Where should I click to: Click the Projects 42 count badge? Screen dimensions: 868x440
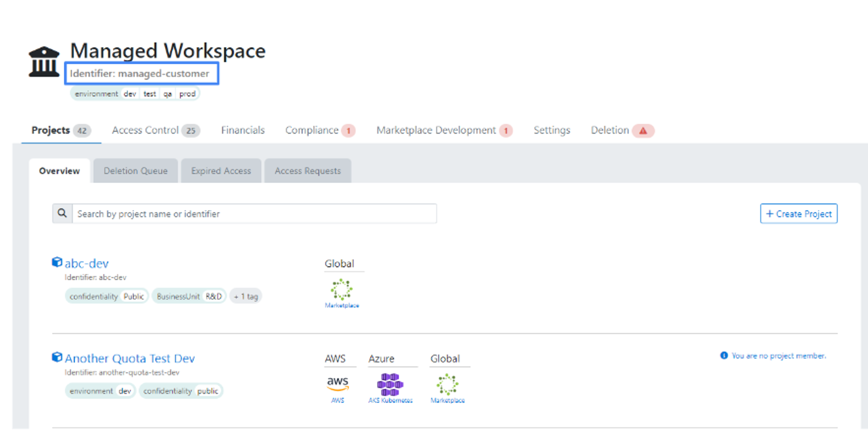(x=82, y=131)
